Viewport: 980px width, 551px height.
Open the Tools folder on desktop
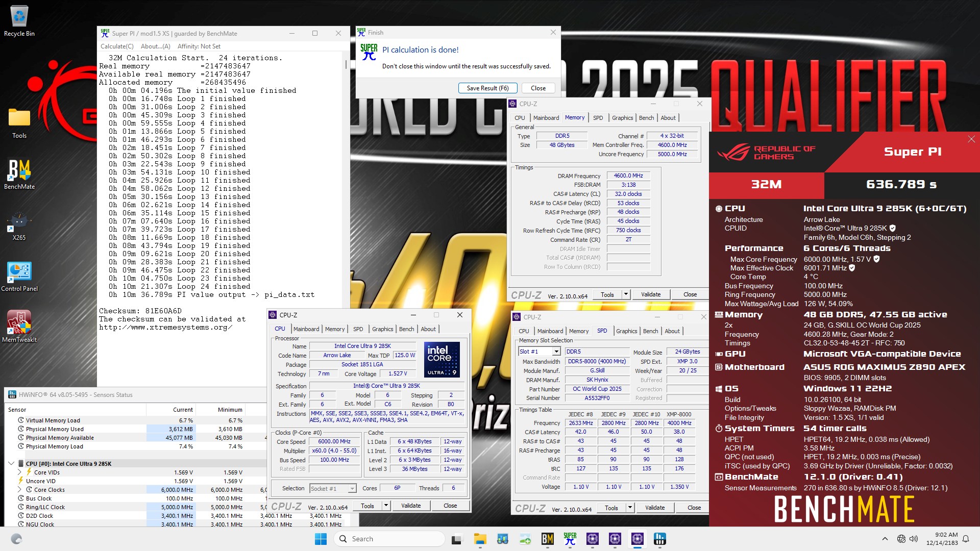click(x=19, y=123)
